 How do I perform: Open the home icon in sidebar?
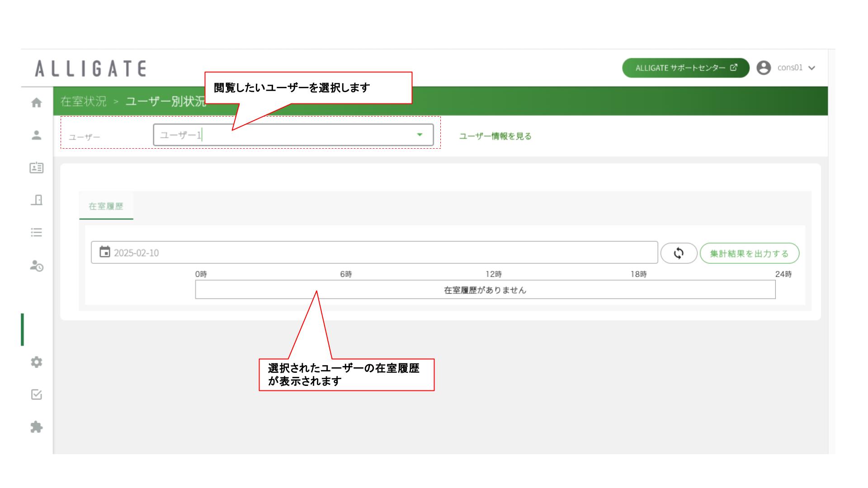(x=37, y=103)
